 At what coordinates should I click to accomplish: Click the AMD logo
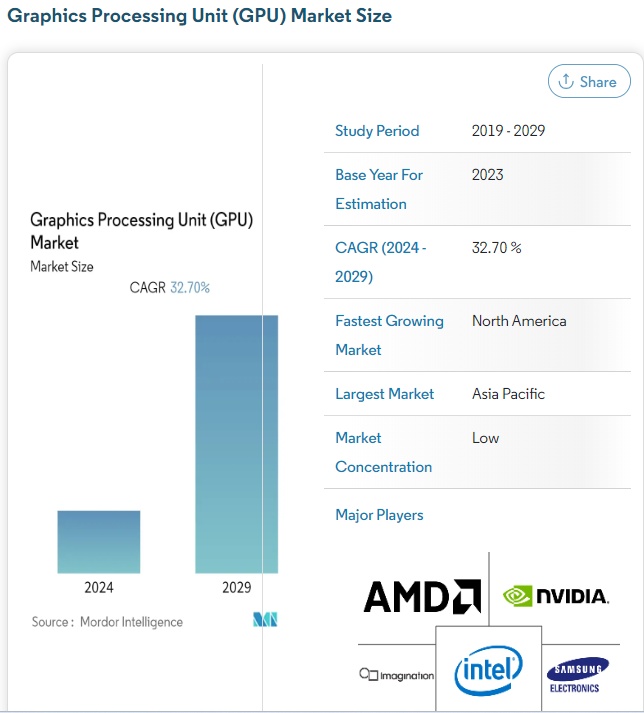tap(422, 596)
